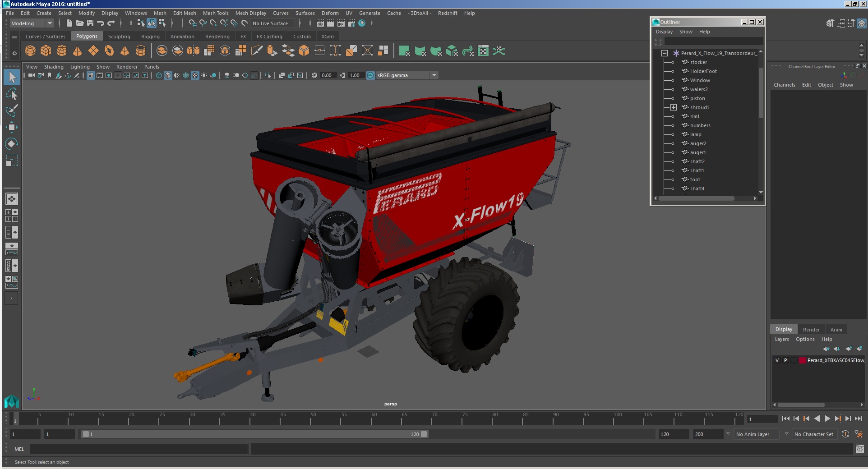Toggle smooth shade all in viewport toolbar
This screenshot has width=868, height=469.
(168, 75)
